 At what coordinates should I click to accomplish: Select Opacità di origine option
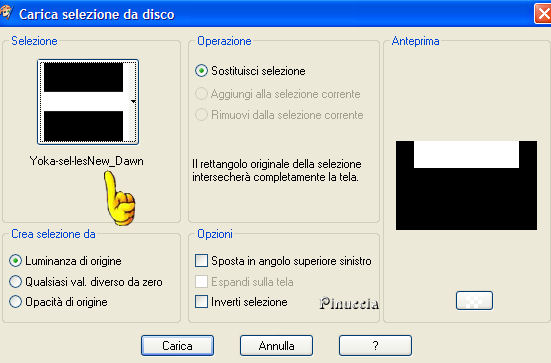point(15,302)
